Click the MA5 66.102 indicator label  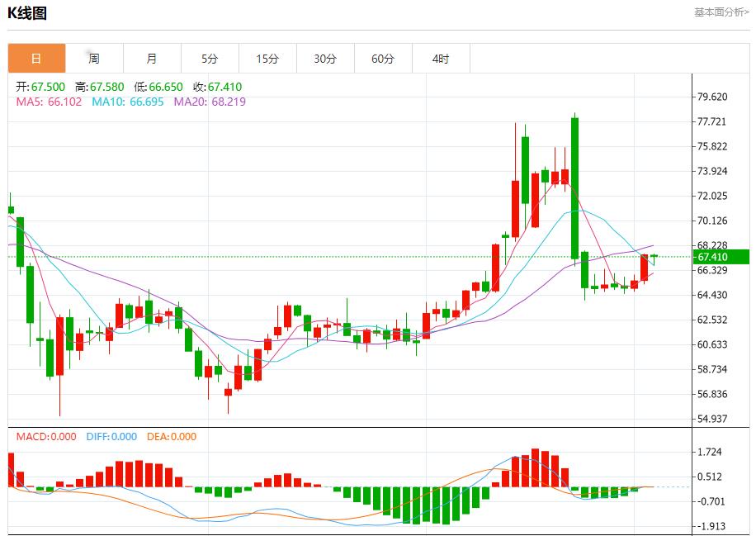tap(50, 102)
